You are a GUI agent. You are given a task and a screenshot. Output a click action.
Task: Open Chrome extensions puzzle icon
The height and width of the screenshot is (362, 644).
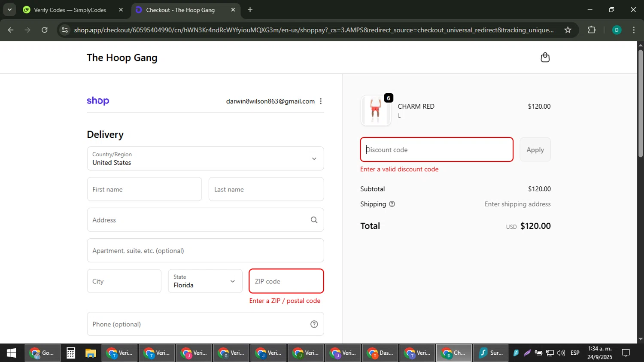click(x=592, y=30)
